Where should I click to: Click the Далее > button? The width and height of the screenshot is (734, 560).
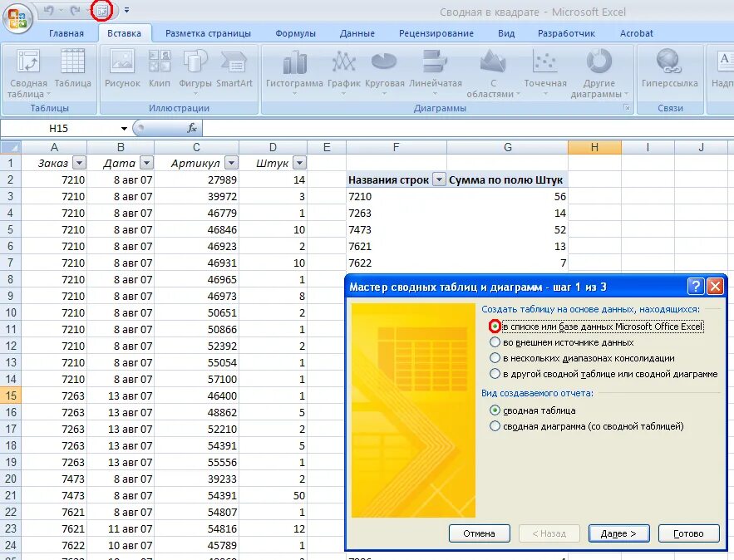[x=618, y=533]
